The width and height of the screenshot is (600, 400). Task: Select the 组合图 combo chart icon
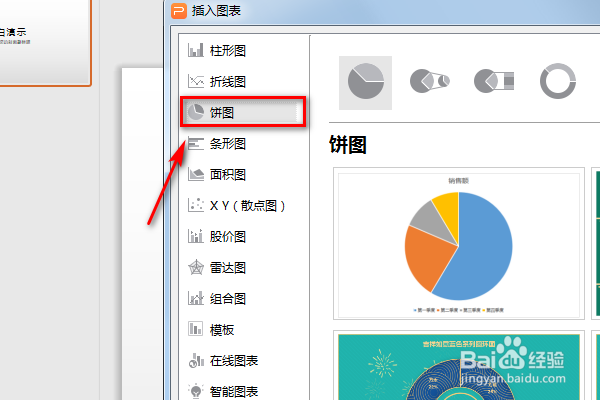click(x=196, y=298)
